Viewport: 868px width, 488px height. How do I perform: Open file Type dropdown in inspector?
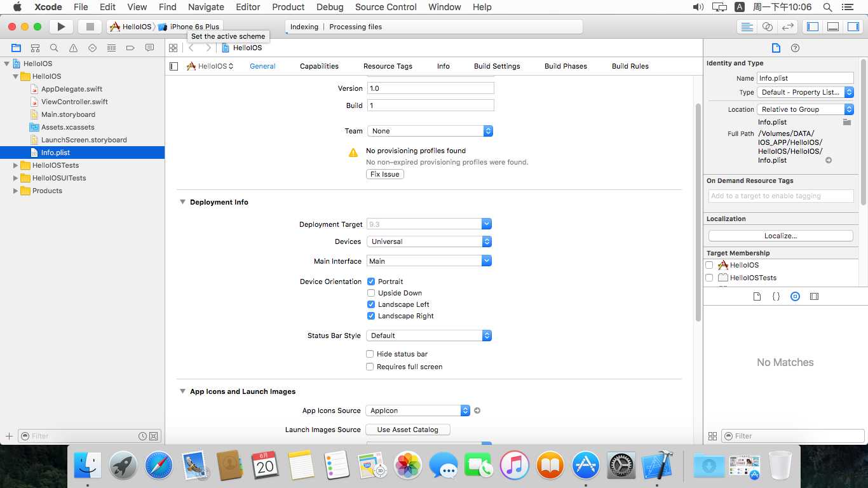coord(805,92)
